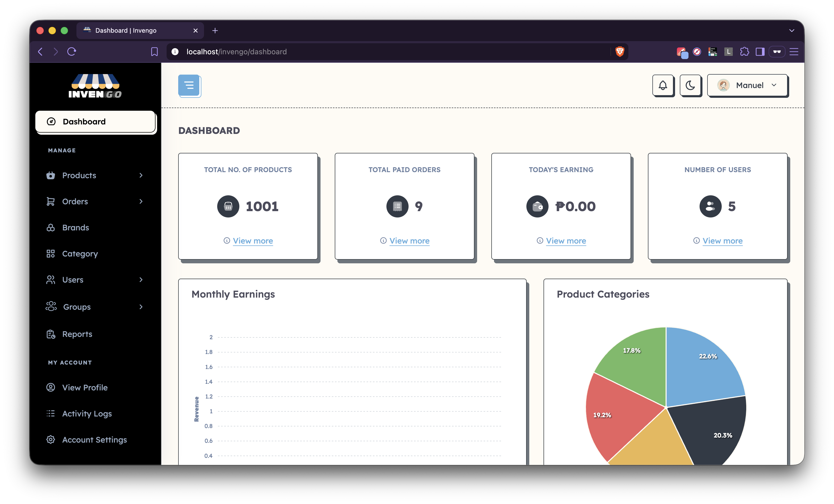Image resolution: width=834 pixels, height=504 pixels.
Task: Click the address bar URL
Action: tap(236, 51)
